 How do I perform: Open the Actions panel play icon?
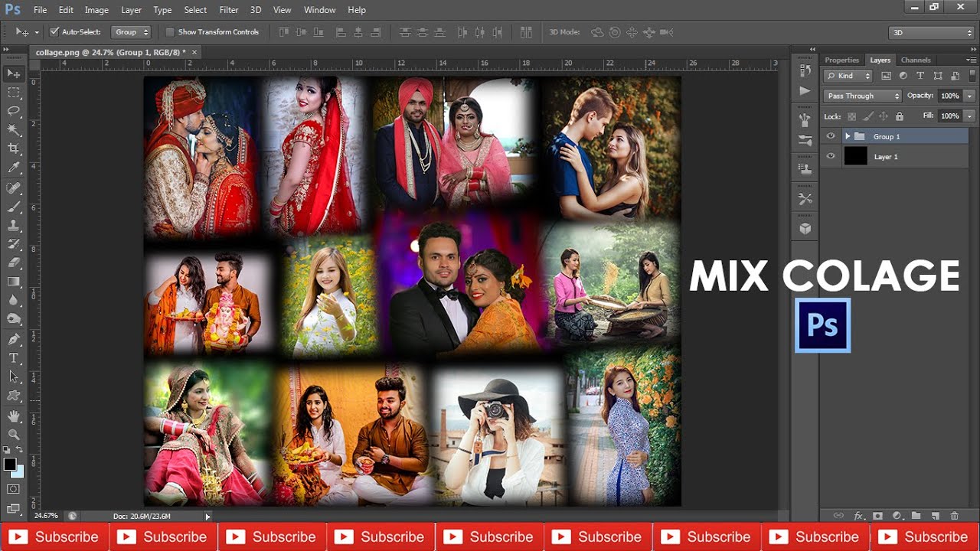coord(805,90)
